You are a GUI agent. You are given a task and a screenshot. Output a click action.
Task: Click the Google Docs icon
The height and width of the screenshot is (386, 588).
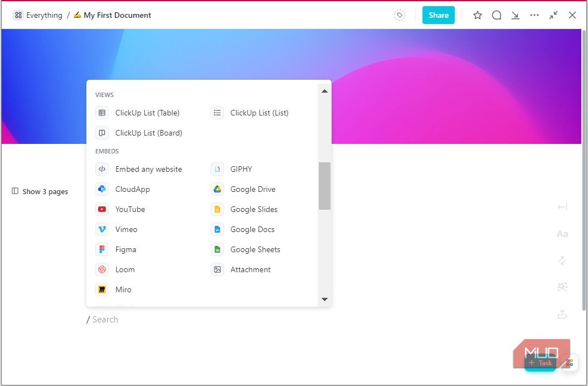click(x=217, y=229)
